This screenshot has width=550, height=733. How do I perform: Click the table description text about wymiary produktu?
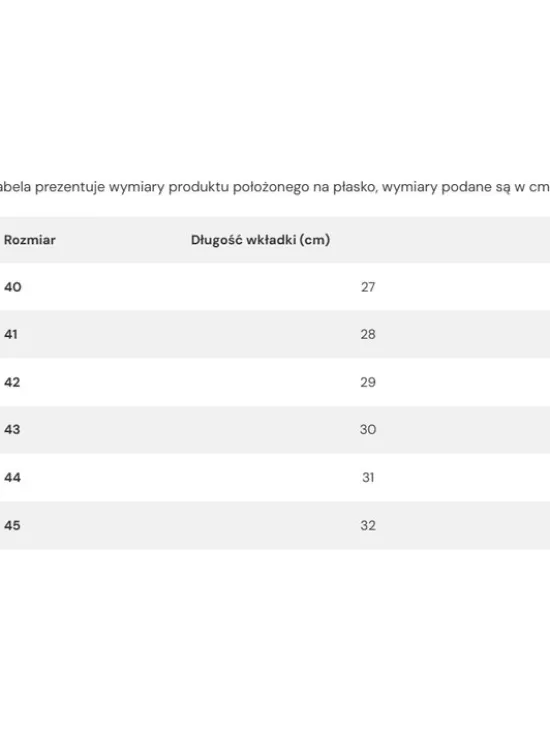coord(275,187)
